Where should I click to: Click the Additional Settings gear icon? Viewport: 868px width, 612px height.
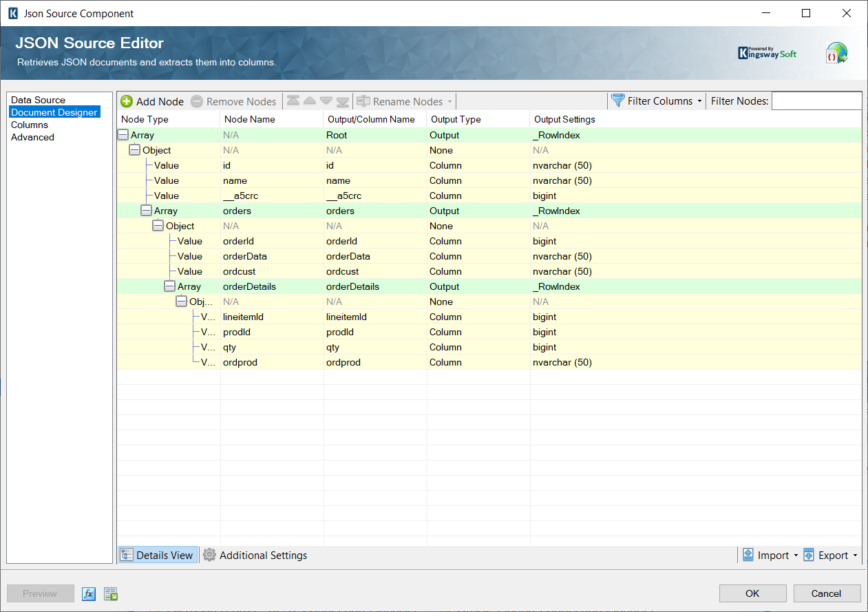210,555
